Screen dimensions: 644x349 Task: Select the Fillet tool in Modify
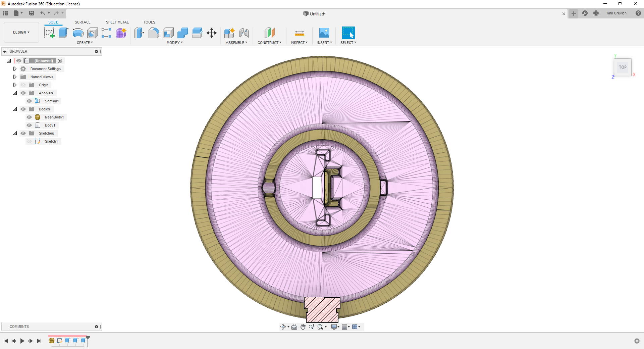coord(154,33)
